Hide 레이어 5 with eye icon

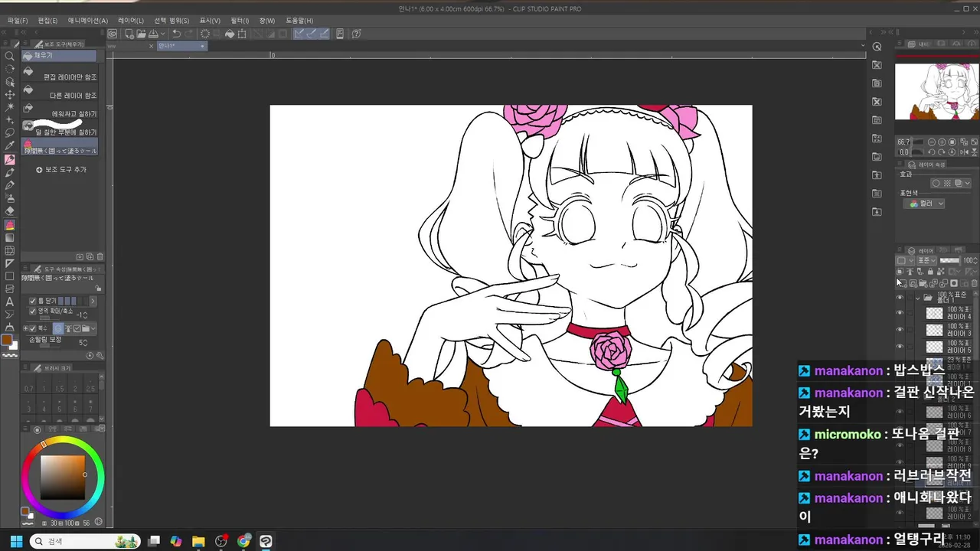point(900,347)
